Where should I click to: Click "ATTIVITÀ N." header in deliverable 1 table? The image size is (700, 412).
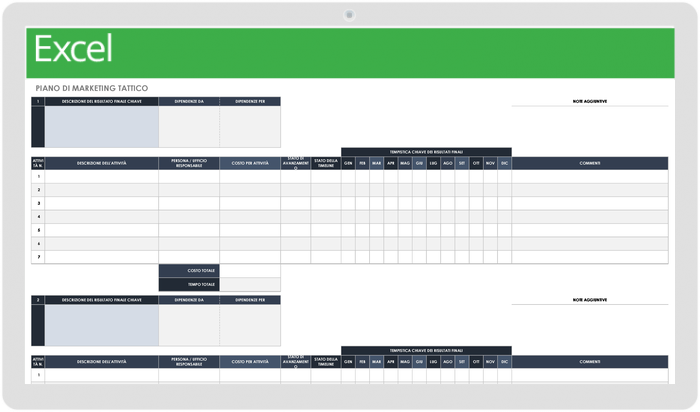(x=38, y=163)
